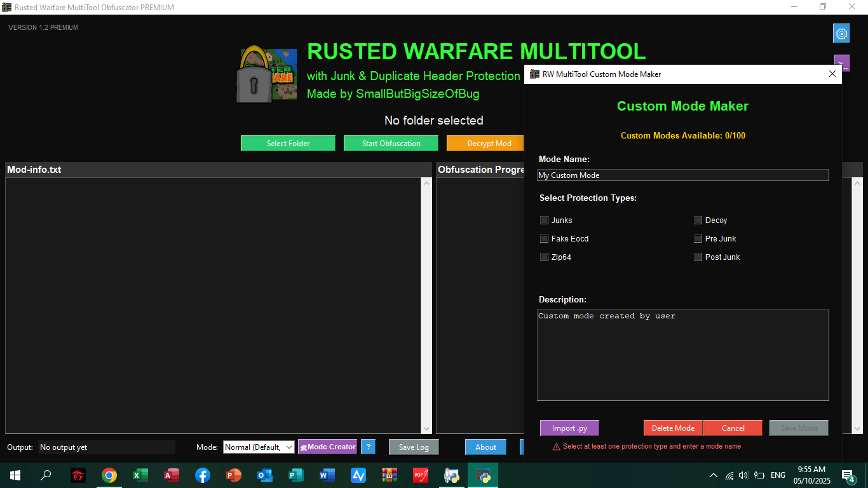Click the battery power tray icon

759,475
